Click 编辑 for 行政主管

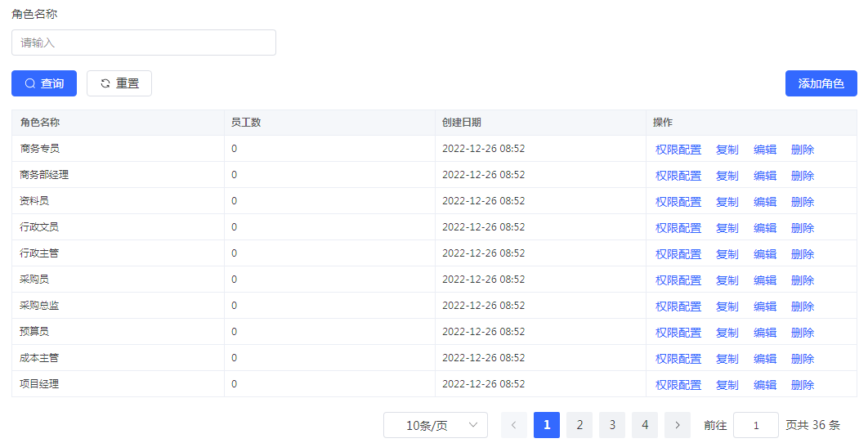(x=764, y=254)
